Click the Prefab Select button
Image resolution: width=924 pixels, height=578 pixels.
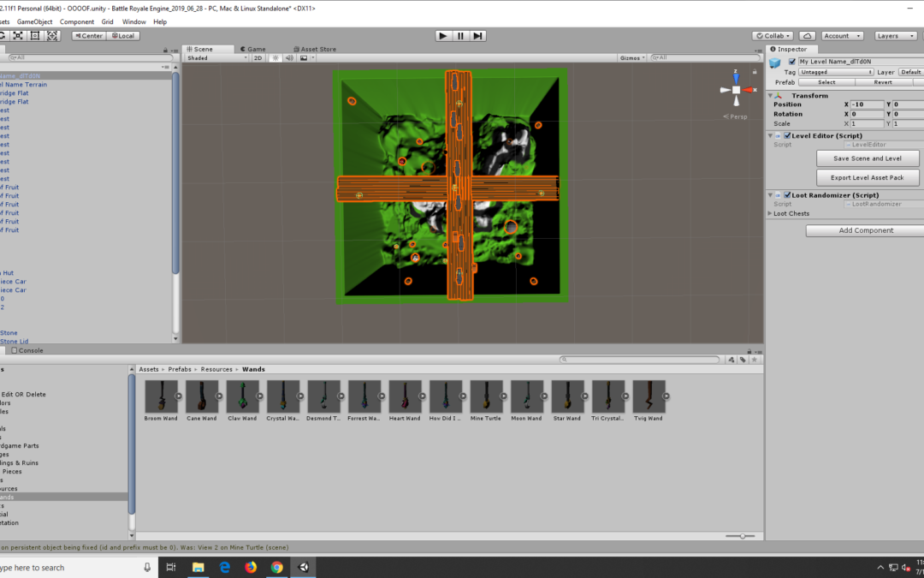[x=826, y=82]
